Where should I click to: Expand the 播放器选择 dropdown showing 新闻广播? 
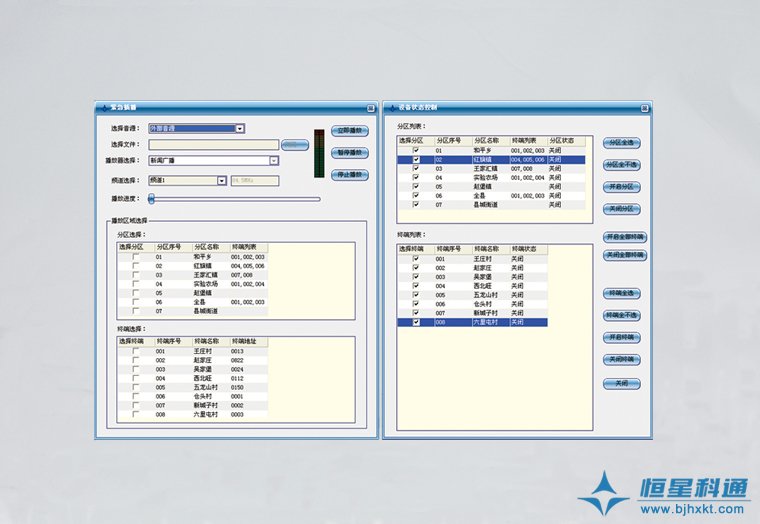[x=274, y=159]
